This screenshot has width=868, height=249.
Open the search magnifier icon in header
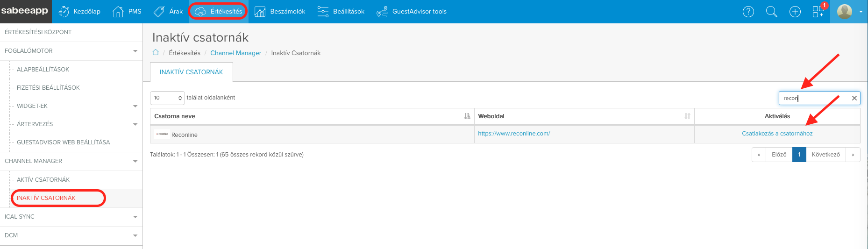click(771, 12)
